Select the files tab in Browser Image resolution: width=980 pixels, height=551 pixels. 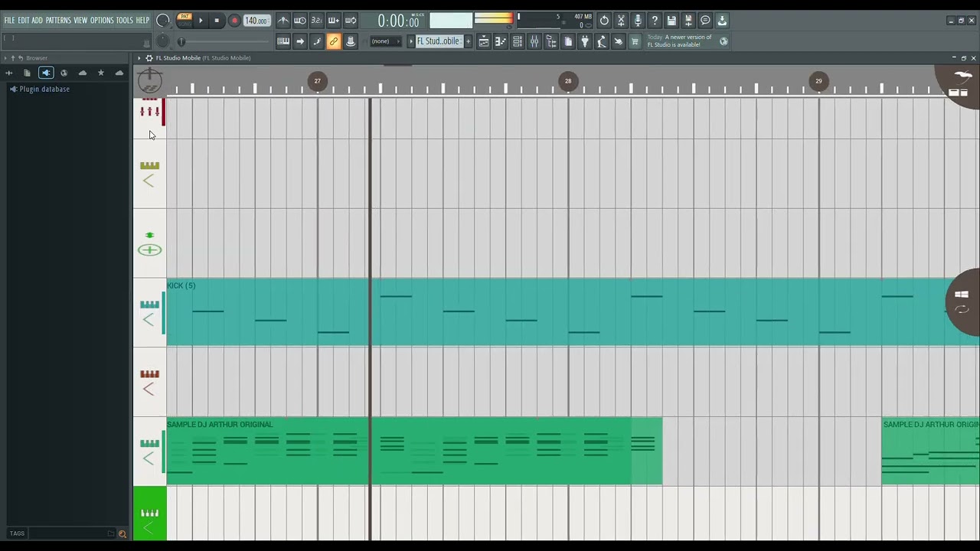click(27, 73)
